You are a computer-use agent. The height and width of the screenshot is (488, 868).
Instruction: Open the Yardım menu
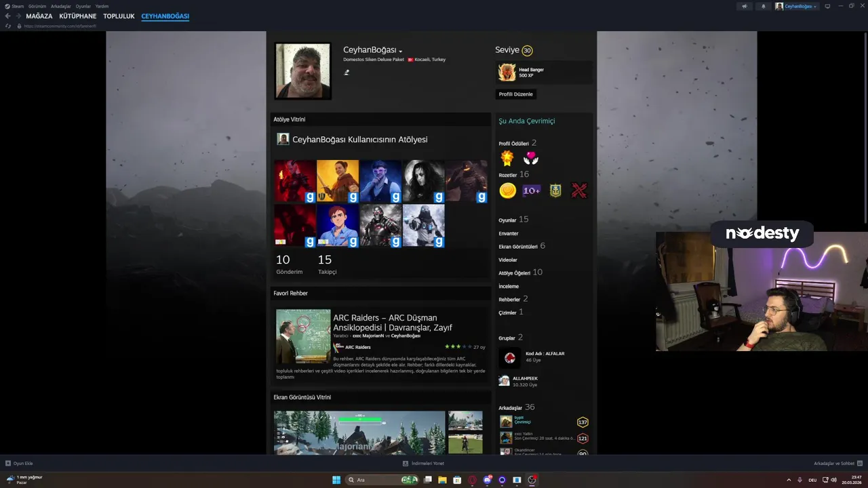pyautogui.click(x=102, y=6)
